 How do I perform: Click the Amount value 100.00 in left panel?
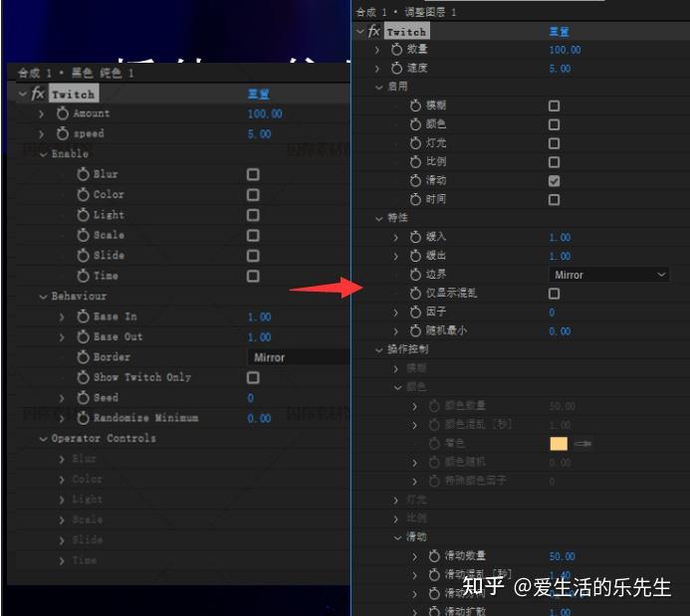tap(265, 113)
